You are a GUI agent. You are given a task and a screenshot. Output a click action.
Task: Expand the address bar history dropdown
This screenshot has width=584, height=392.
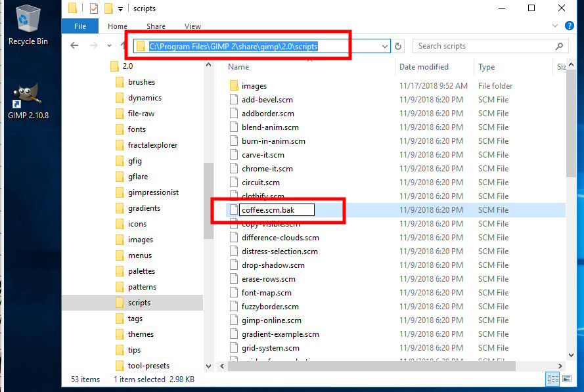point(385,47)
